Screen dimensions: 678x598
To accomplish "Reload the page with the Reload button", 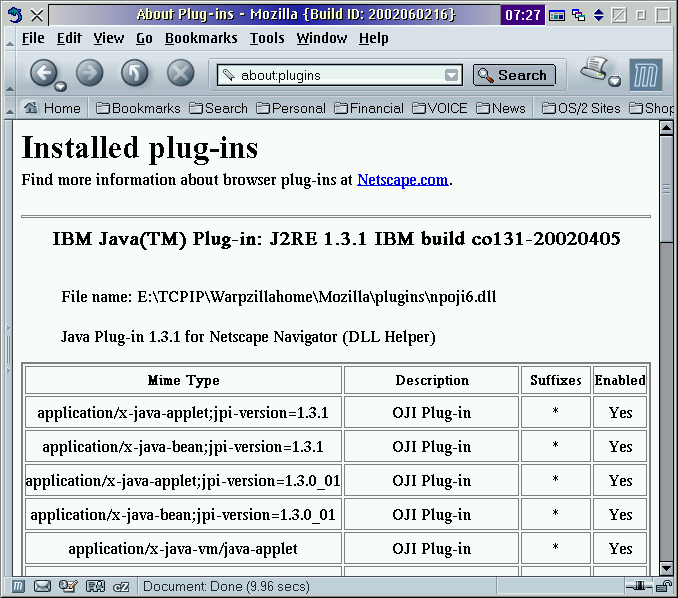I will (x=134, y=73).
